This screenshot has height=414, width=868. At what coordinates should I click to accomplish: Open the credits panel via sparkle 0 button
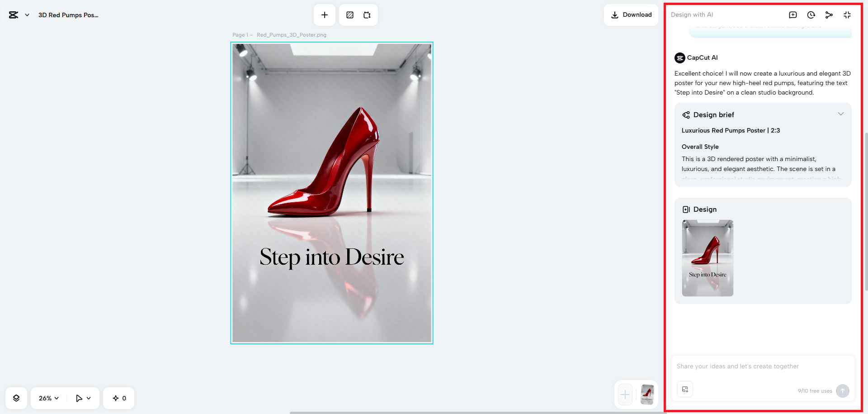[x=118, y=398]
